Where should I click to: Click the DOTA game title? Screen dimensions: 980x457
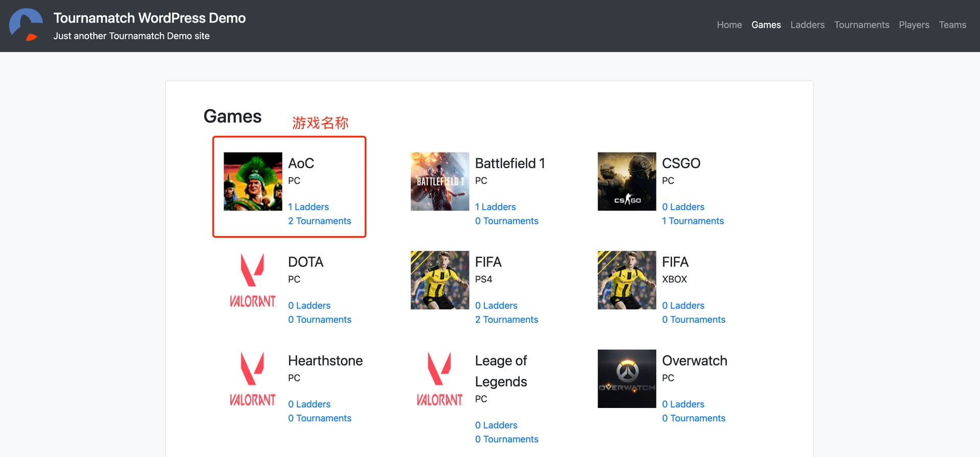point(306,262)
